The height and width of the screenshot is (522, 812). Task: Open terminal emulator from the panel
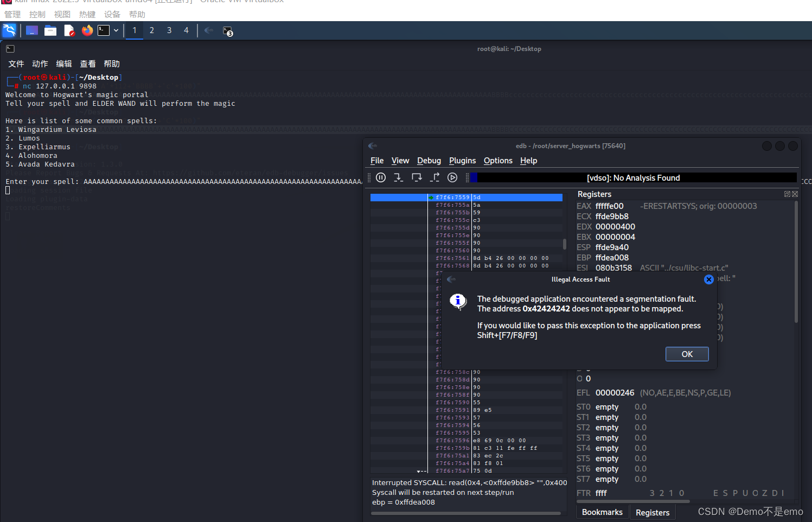pos(104,30)
